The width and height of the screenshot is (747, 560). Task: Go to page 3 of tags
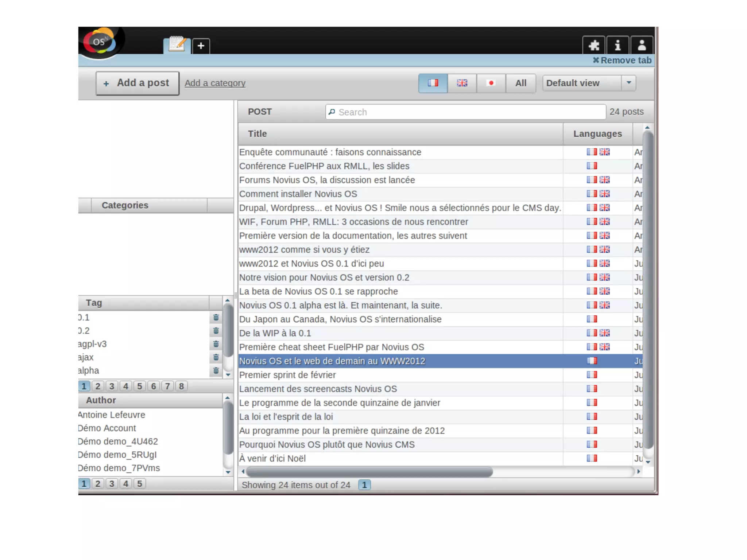click(x=112, y=386)
